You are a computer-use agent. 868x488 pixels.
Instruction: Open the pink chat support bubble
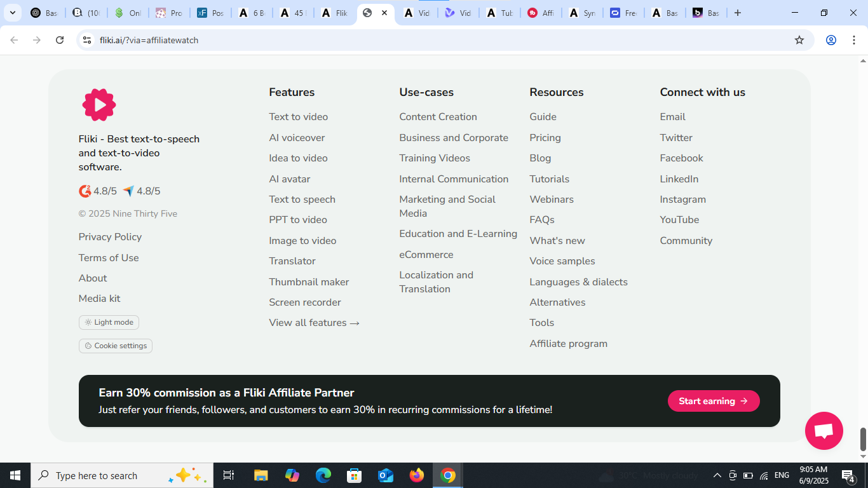click(x=824, y=431)
